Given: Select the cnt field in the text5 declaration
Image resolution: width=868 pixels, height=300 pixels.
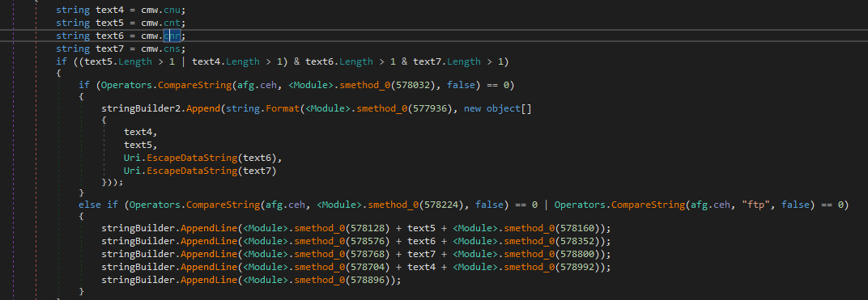Looking at the screenshot, I should click(x=172, y=23).
